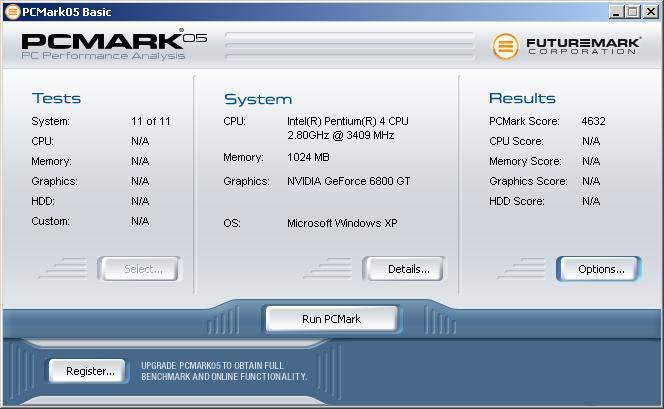This screenshot has width=664, height=409.
Task: Click 'Microsoft Windows XP' OS value
Action: pos(342,223)
